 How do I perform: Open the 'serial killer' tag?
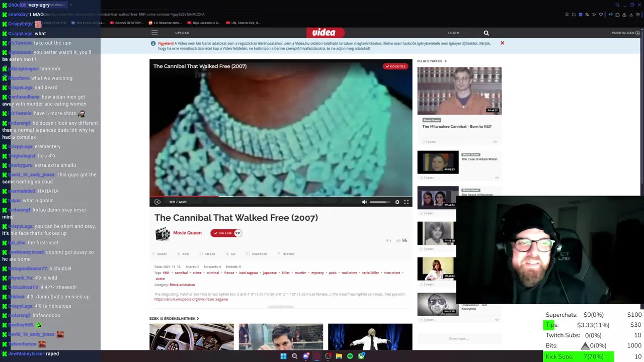[370, 273]
